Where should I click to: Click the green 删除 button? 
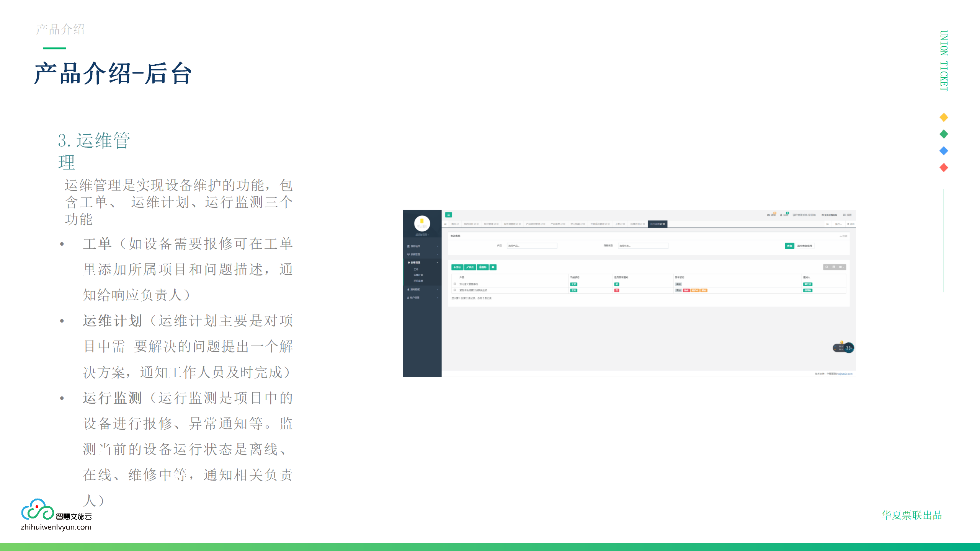(x=483, y=267)
